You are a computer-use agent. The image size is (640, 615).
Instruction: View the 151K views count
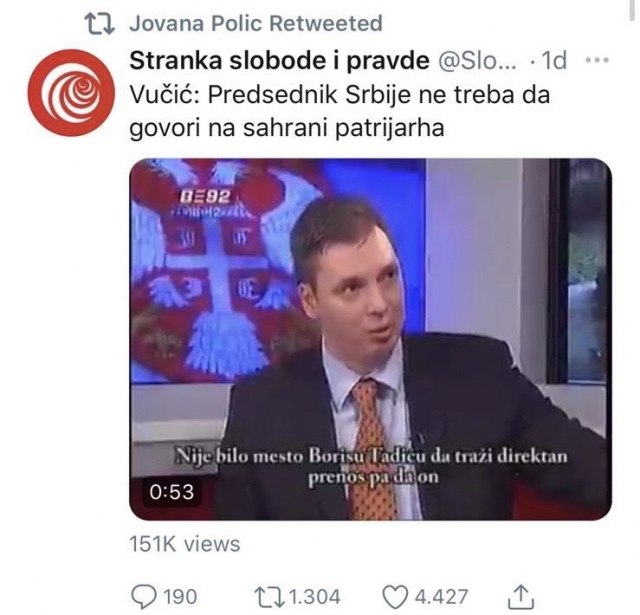(x=185, y=544)
